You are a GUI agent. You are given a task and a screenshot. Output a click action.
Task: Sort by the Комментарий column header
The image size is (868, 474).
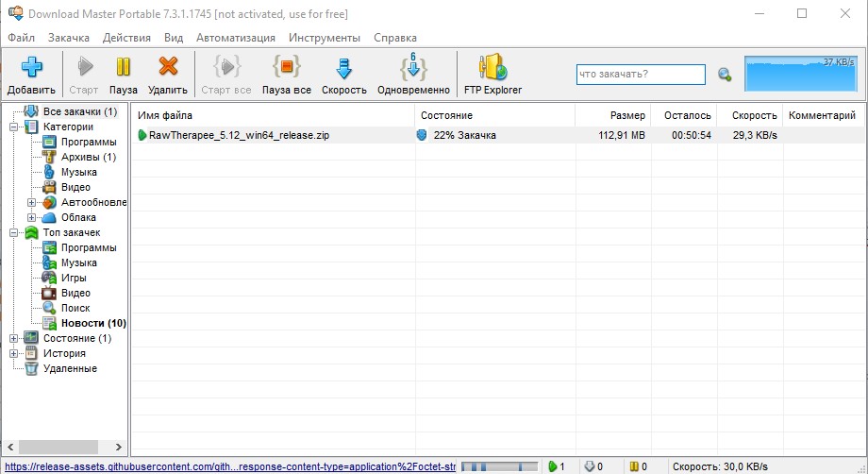coord(823,116)
